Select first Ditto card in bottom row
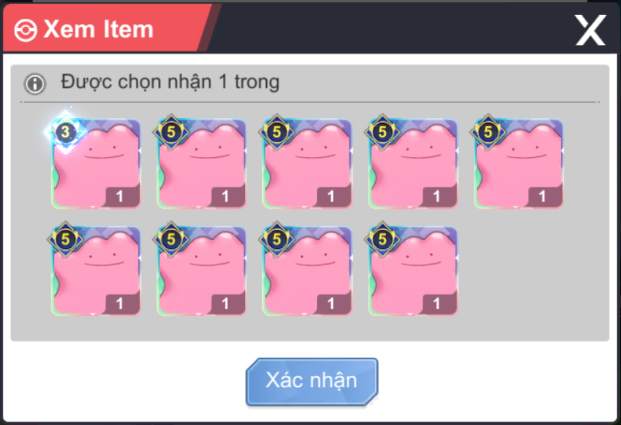Image resolution: width=621 pixels, height=425 pixels. 96,271
